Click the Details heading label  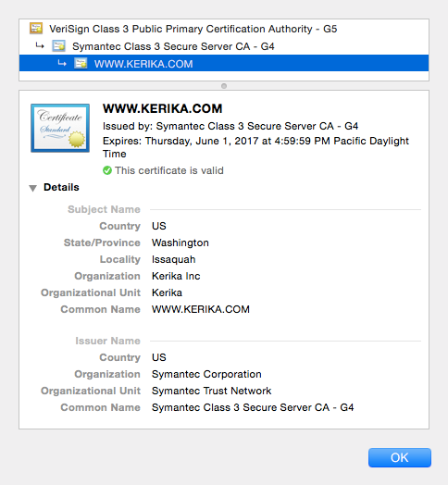[61, 187]
